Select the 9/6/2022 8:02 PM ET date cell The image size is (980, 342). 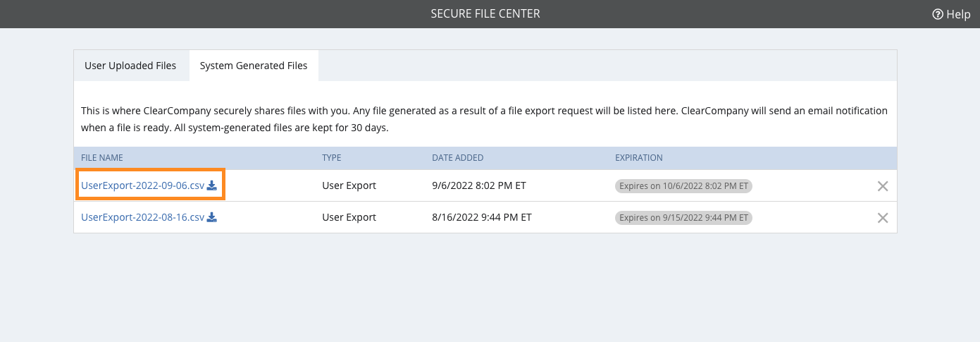click(x=479, y=186)
